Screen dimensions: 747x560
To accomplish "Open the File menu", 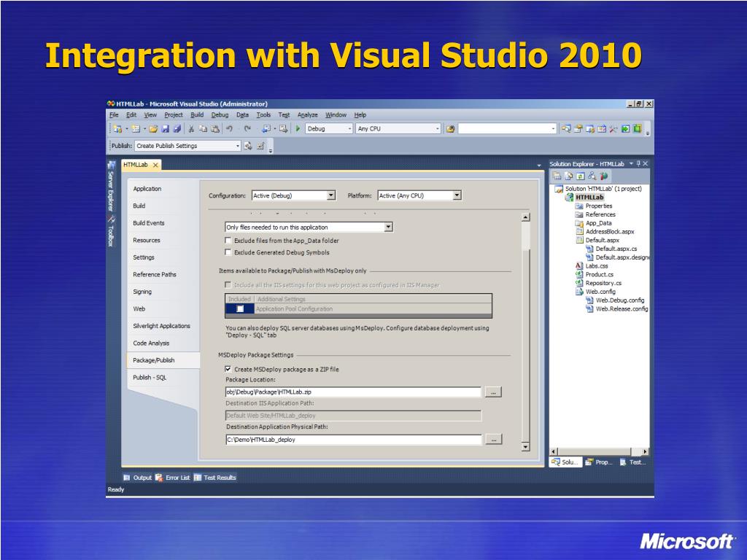I will 114,114.
